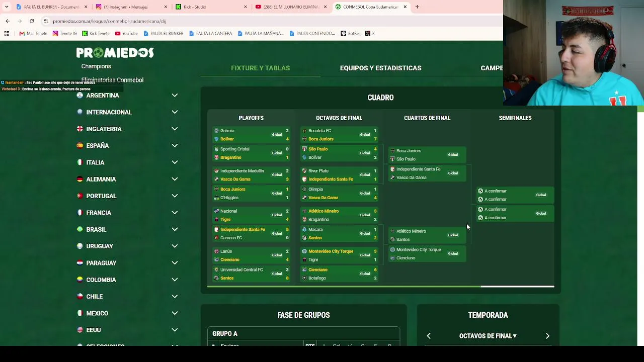Screen dimensions: 644x362
Task: Open the browser apps grid icon
Action: coord(7,34)
